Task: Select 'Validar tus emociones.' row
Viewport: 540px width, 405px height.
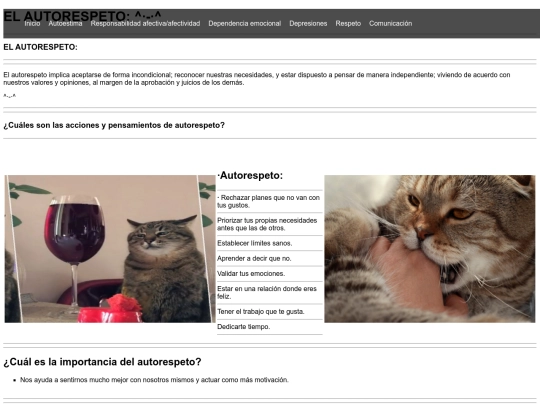Action: (x=251, y=273)
